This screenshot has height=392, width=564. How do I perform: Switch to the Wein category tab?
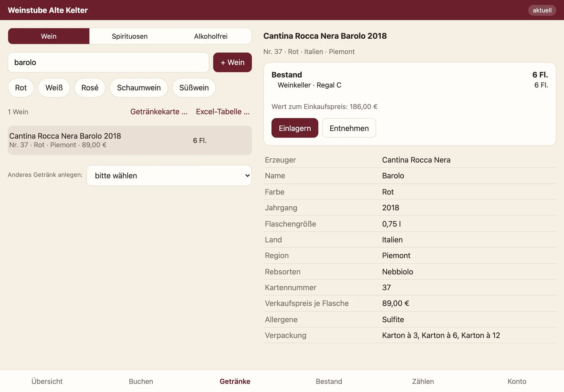click(49, 36)
